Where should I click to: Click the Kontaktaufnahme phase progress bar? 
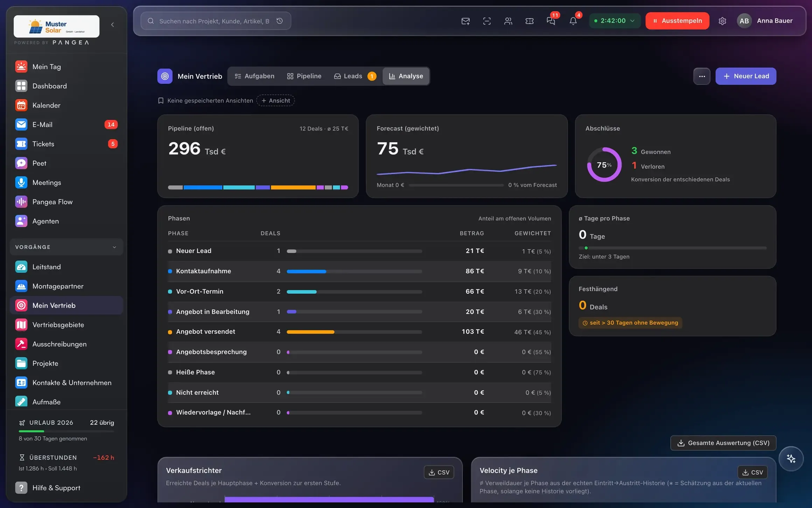pos(354,271)
